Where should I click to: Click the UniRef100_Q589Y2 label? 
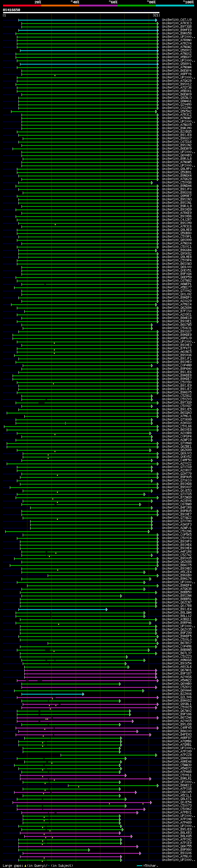[x=177, y=50]
